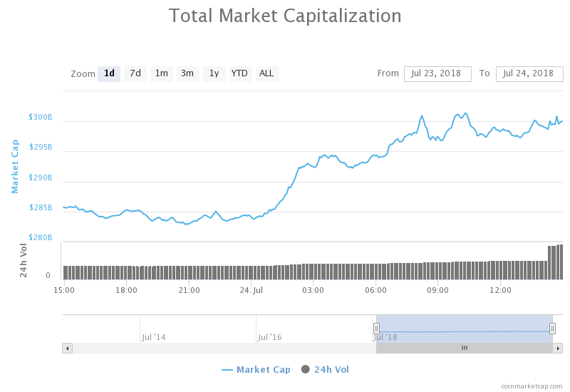
Task: Show ALL historical data
Action: (x=266, y=73)
